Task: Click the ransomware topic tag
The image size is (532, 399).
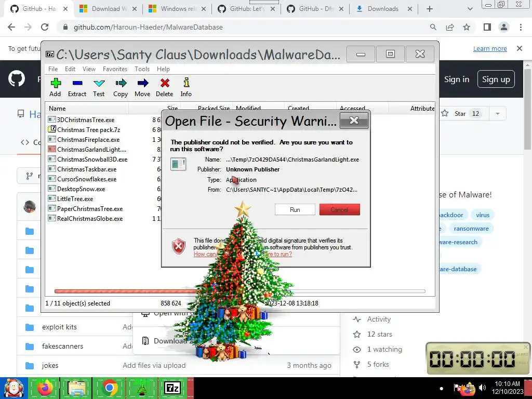Action: (471, 229)
